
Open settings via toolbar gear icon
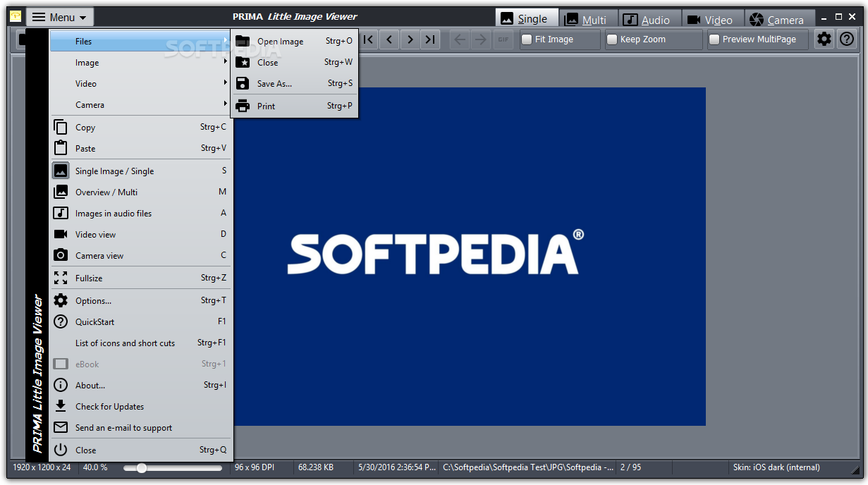pos(824,39)
